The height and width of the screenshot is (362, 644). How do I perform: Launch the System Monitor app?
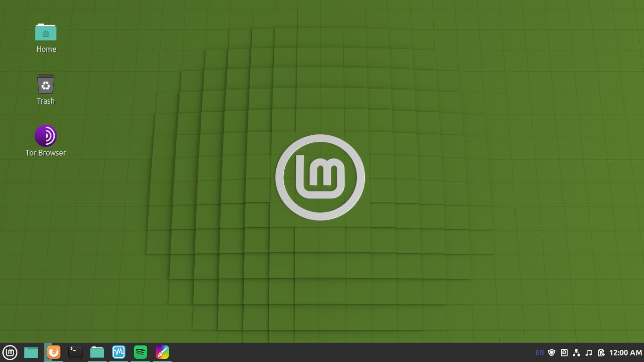118,352
